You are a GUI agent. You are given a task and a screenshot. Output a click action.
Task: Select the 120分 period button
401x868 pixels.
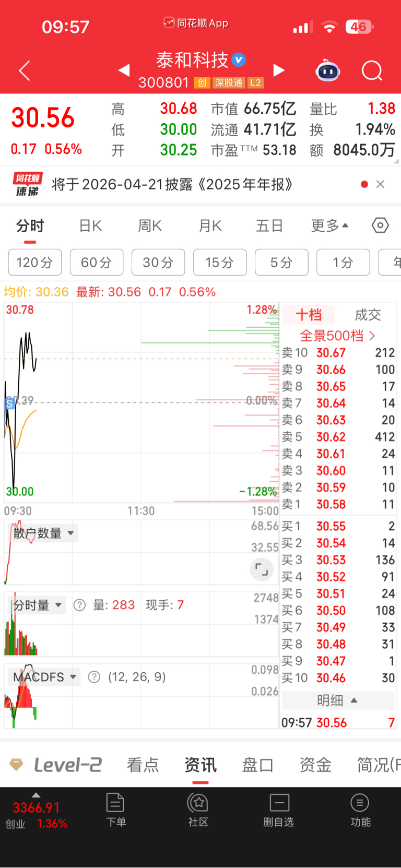tap(35, 262)
